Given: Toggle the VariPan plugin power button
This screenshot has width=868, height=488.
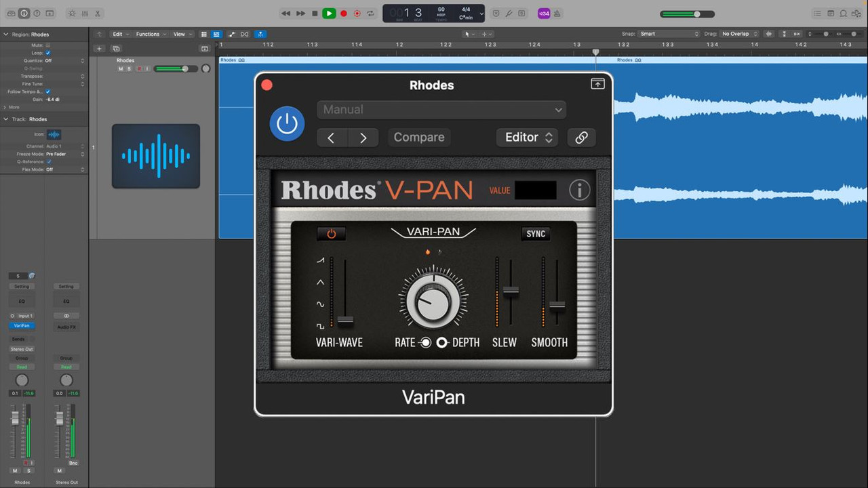Looking at the screenshot, I should [x=331, y=233].
